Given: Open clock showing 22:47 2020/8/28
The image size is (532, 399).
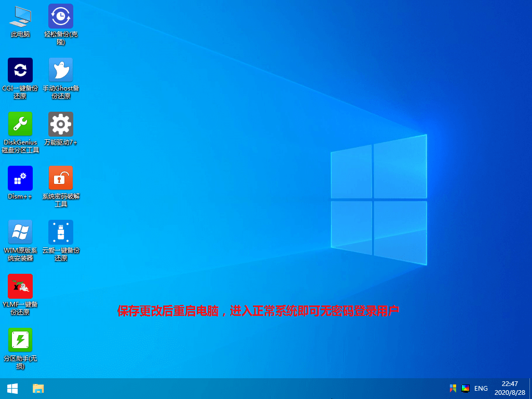Looking at the screenshot, I should pos(510,389).
